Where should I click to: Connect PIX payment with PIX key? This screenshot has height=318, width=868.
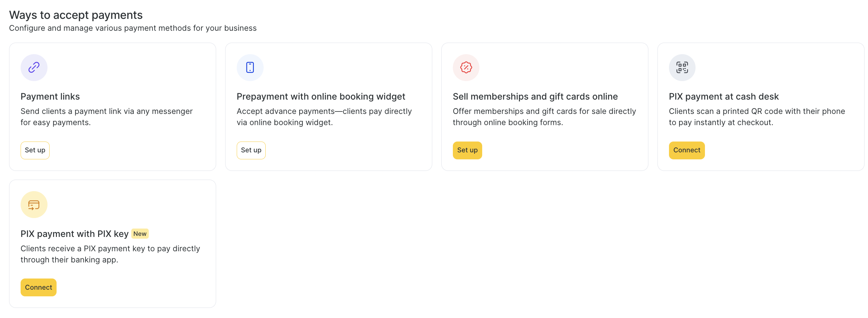[x=38, y=288]
